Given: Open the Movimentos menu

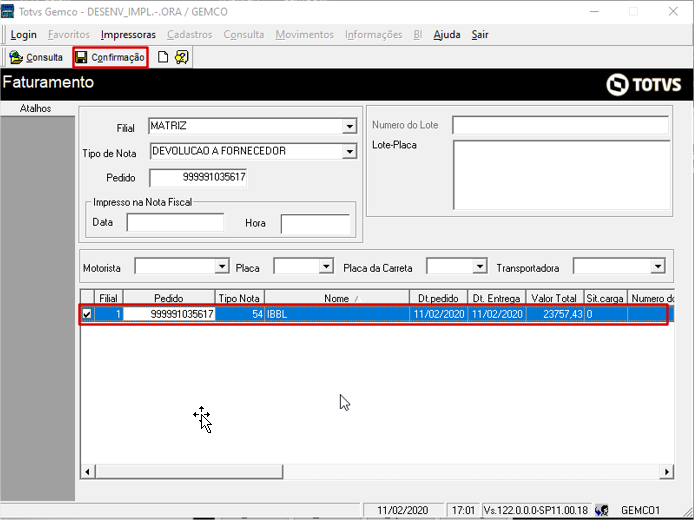Looking at the screenshot, I should [305, 35].
